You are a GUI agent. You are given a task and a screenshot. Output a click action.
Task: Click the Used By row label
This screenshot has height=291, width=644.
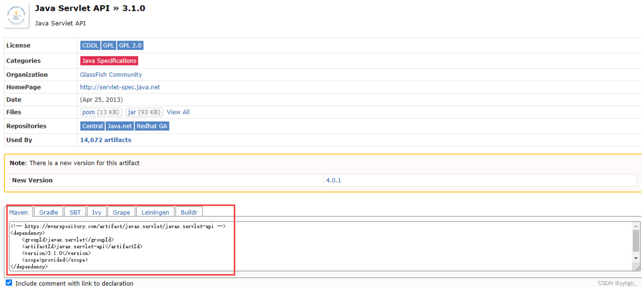point(19,140)
